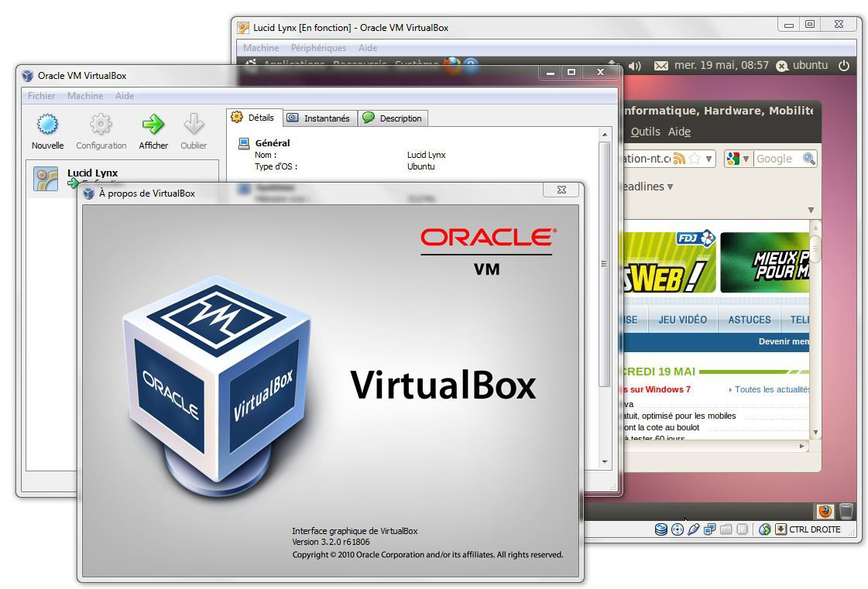Click Firefox page scroll-down arrow
This screenshot has height=589, width=868.
pyautogui.click(x=815, y=433)
